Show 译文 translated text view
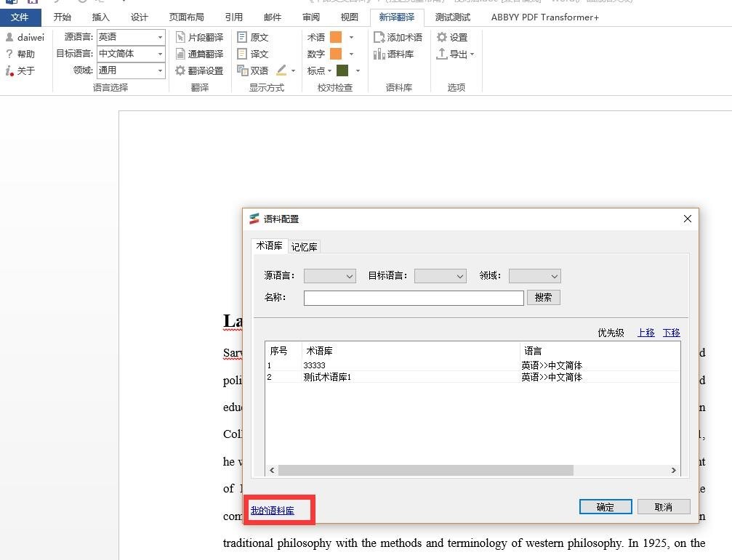The height and width of the screenshot is (560, 732). [x=252, y=54]
